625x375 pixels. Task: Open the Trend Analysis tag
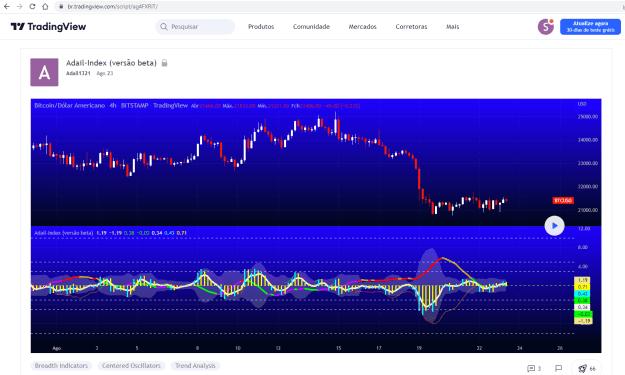[x=195, y=365]
